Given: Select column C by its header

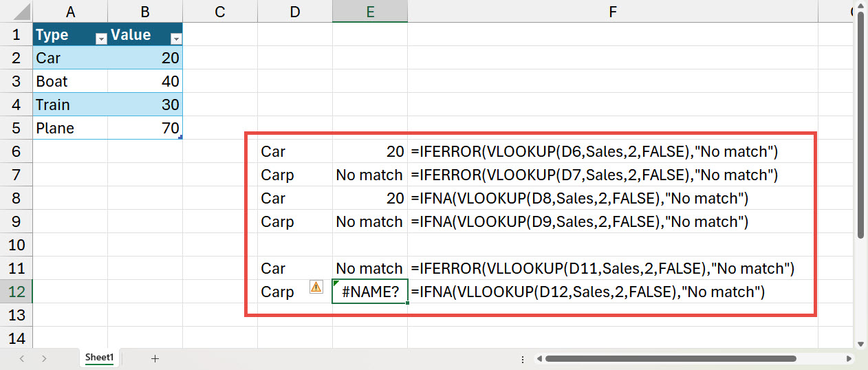Looking at the screenshot, I should 219,11.
